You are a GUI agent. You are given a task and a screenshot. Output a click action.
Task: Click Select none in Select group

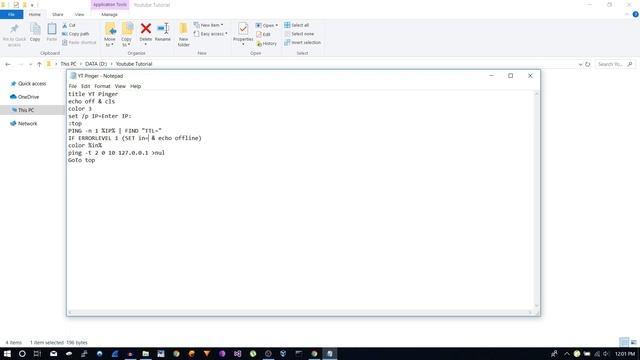click(x=299, y=34)
